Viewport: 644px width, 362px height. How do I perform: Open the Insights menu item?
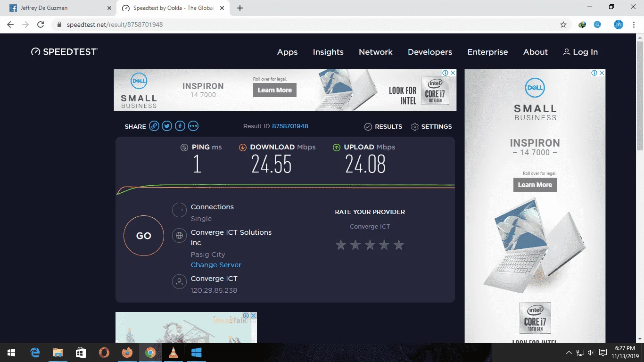(328, 52)
